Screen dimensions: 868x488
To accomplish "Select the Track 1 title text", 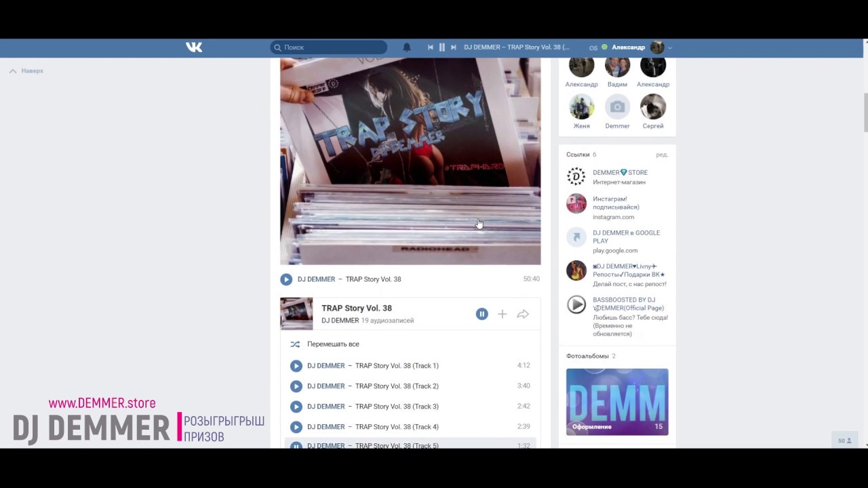I will [x=397, y=366].
